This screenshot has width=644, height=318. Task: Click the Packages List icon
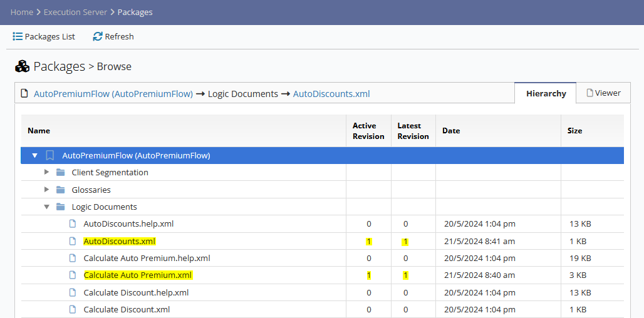tap(18, 36)
